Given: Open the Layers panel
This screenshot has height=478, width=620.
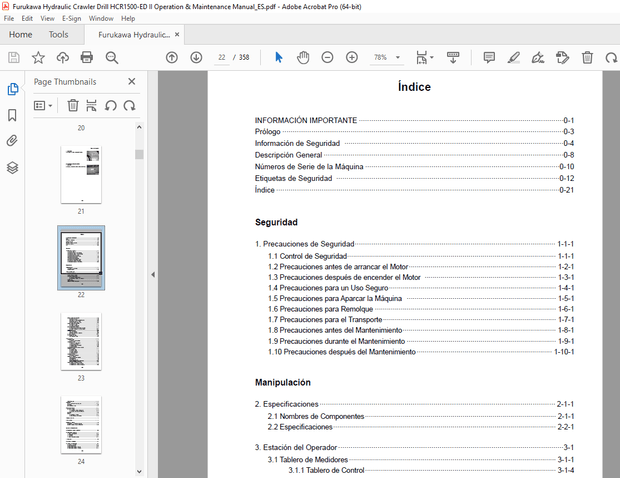Looking at the screenshot, I should (x=12, y=168).
